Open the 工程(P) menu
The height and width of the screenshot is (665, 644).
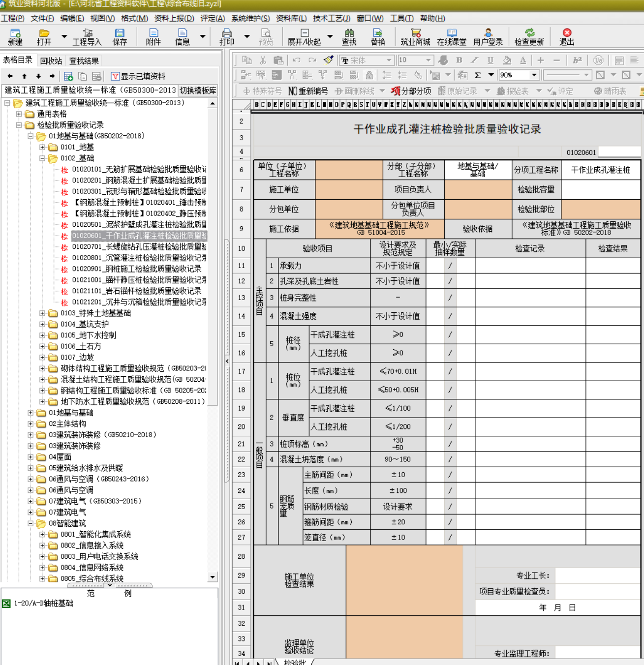[13, 18]
